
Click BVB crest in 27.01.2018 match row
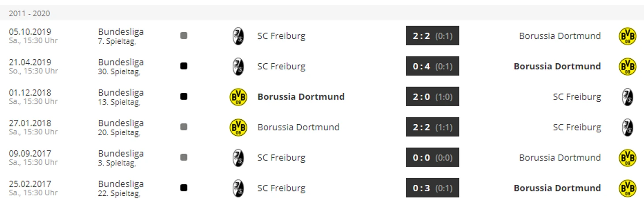coord(238,127)
